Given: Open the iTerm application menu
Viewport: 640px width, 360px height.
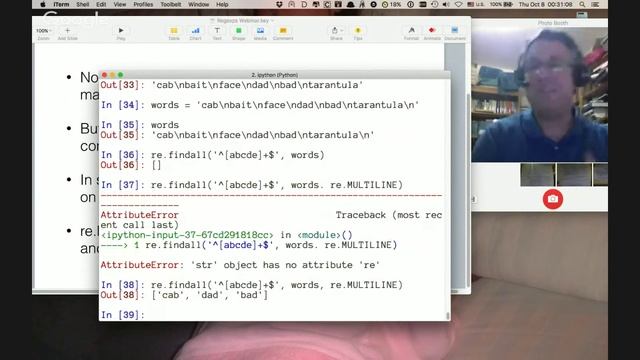Looking at the screenshot, I should point(61,4).
